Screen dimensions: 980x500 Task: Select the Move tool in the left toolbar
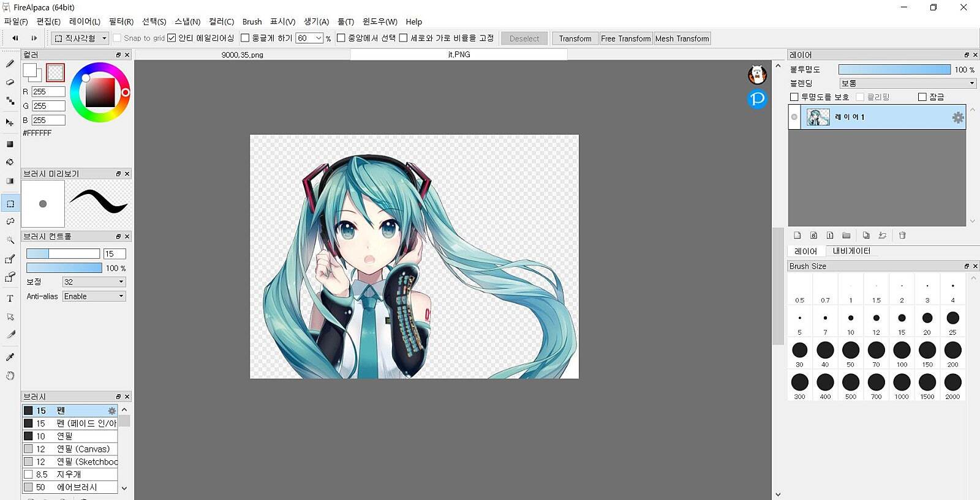pyautogui.click(x=10, y=122)
